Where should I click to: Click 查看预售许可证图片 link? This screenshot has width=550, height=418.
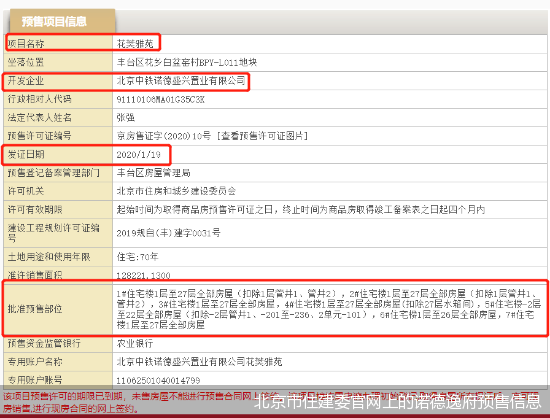(x=262, y=136)
